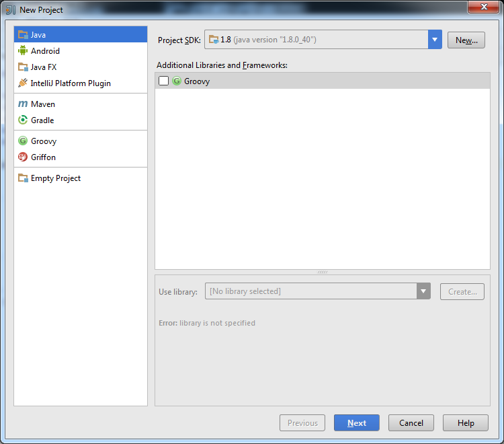Click the Groovy framework icon beside the checkbox

coord(177,81)
